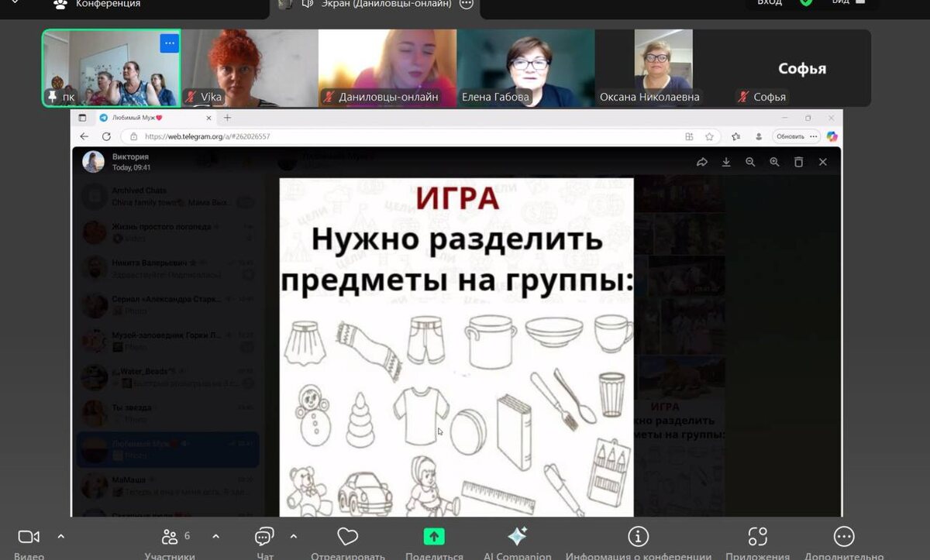The image size is (930, 560).
Task: Open Отреагировать reactions heart icon
Action: 348,537
